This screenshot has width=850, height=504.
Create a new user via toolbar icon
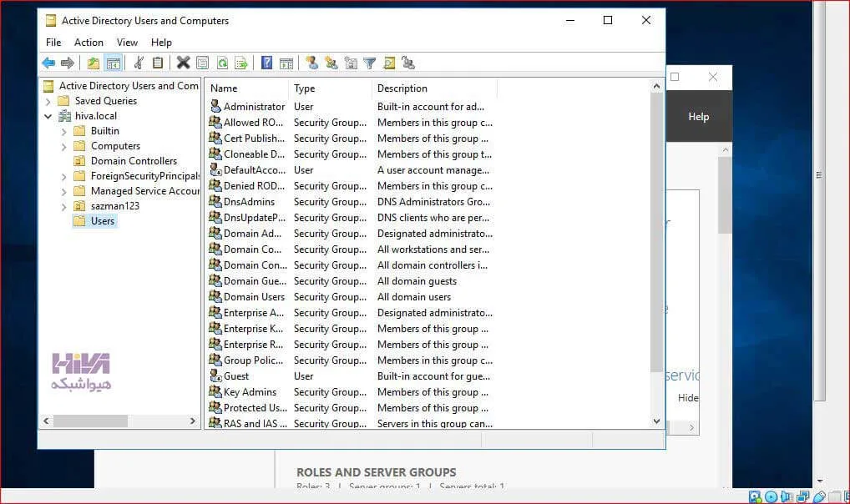pos(311,63)
